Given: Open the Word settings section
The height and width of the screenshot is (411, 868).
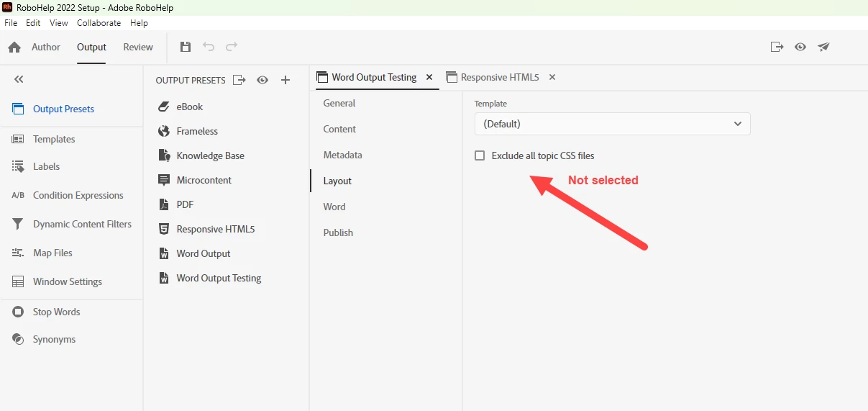Looking at the screenshot, I should 334,207.
